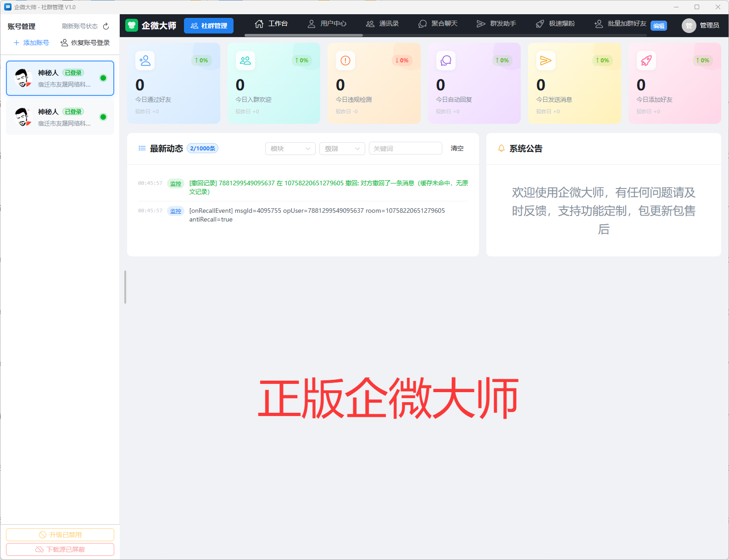Open the 用户中心 menu item
This screenshot has height=560, width=729.
click(327, 23)
